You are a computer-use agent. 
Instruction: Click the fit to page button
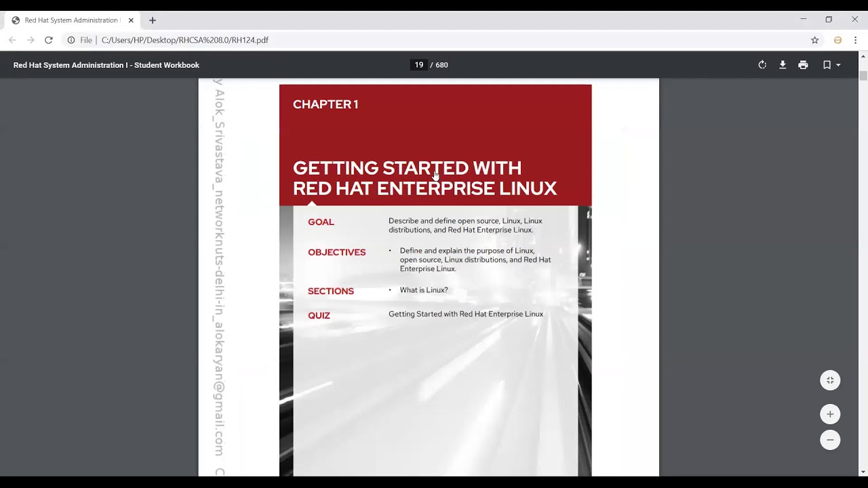pyautogui.click(x=830, y=380)
